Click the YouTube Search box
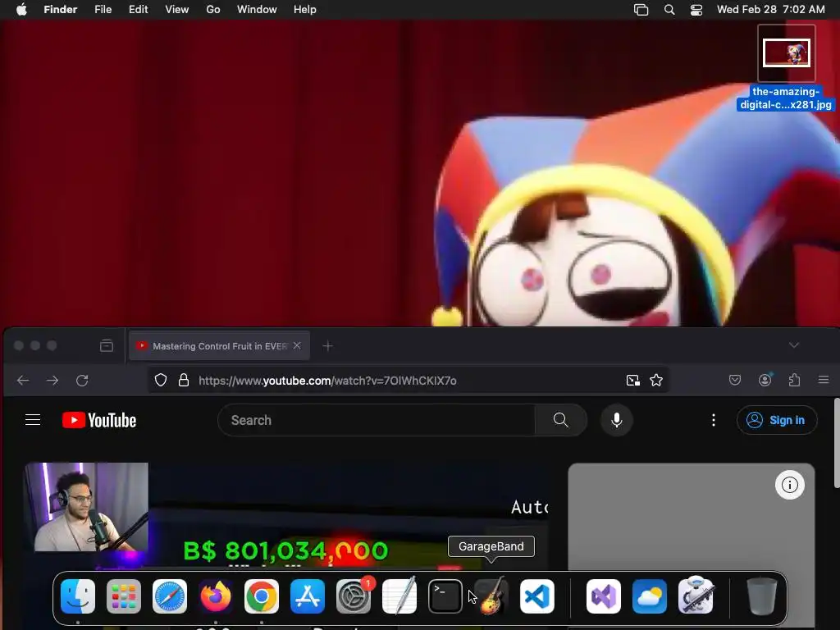 click(376, 420)
